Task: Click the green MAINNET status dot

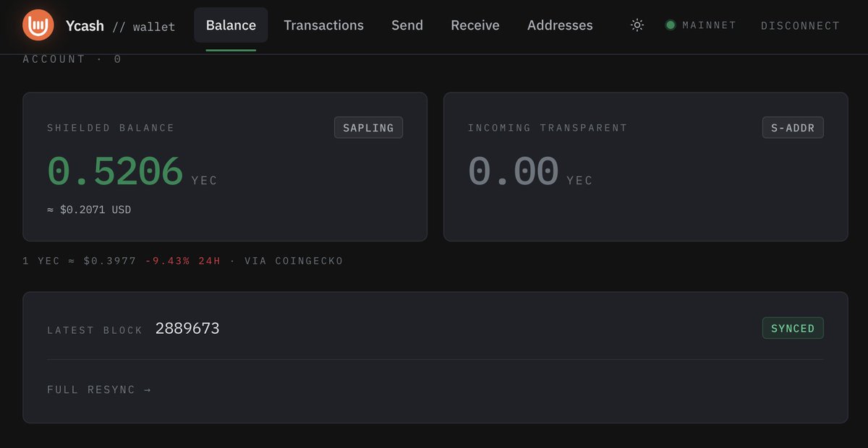Action: coord(671,25)
